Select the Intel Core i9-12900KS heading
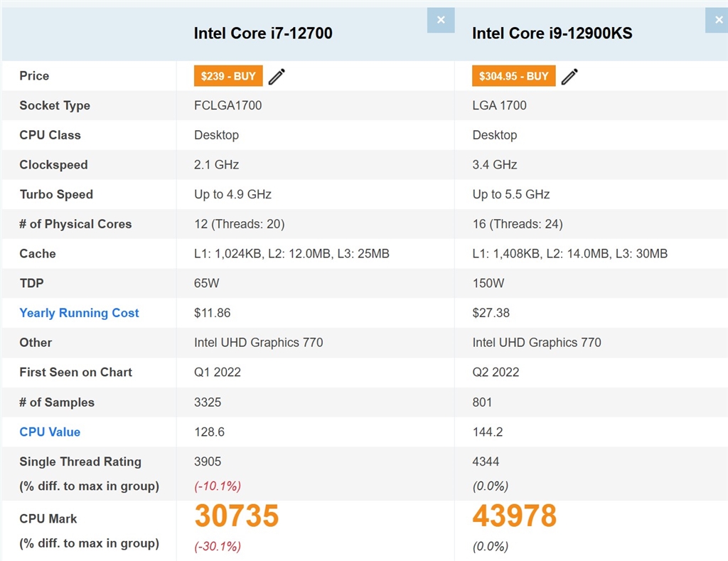728x561 pixels. click(552, 33)
